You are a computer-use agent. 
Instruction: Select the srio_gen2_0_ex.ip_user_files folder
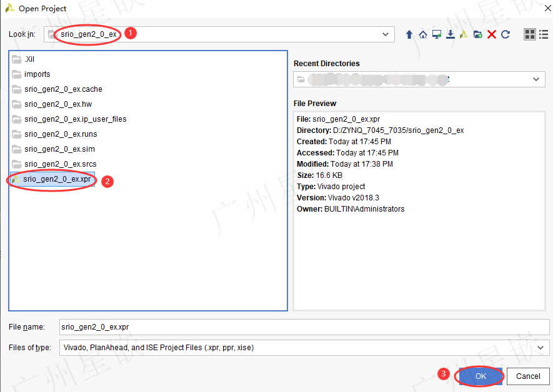pos(69,119)
